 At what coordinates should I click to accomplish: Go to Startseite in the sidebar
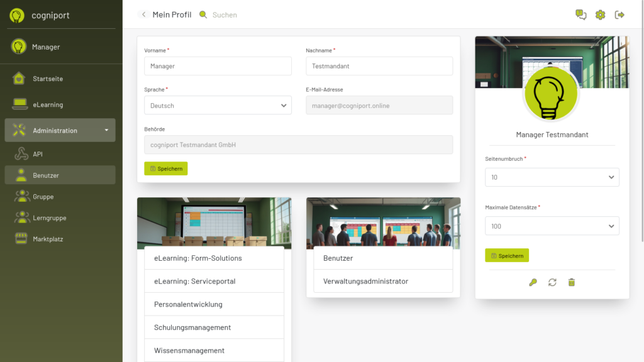coord(48,79)
